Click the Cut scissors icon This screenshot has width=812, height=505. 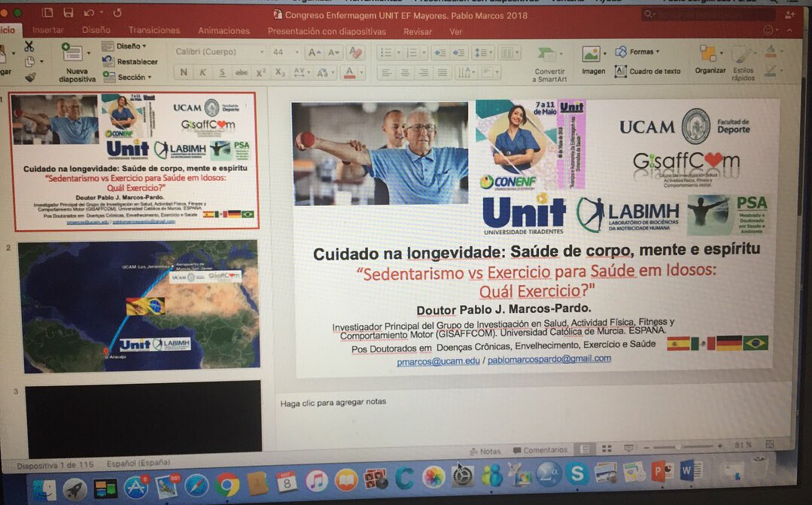pyautogui.click(x=29, y=47)
